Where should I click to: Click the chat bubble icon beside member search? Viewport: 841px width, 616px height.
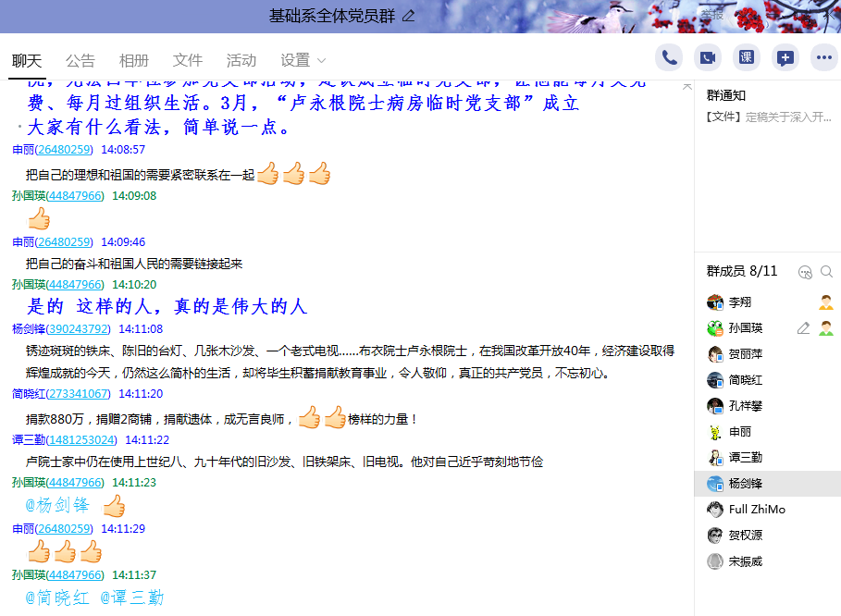(x=805, y=272)
